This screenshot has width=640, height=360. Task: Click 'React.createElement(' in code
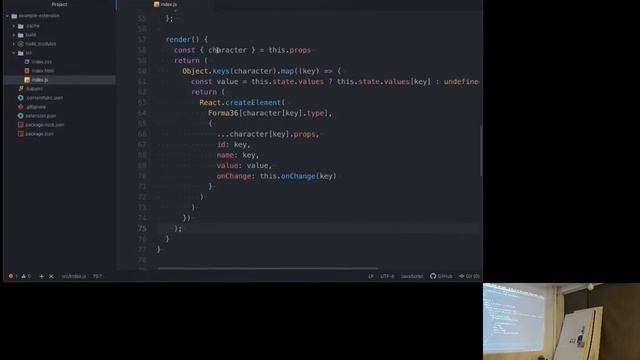point(242,102)
